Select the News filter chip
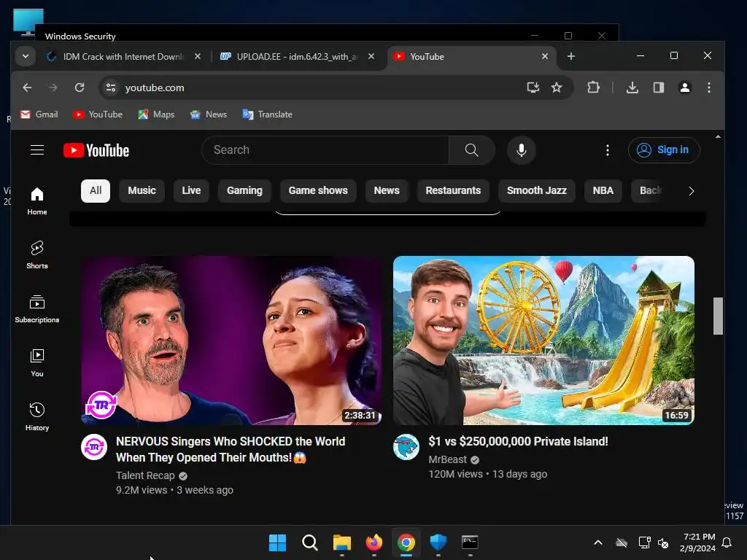The width and height of the screenshot is (747, 560). [x=387, y=190]
